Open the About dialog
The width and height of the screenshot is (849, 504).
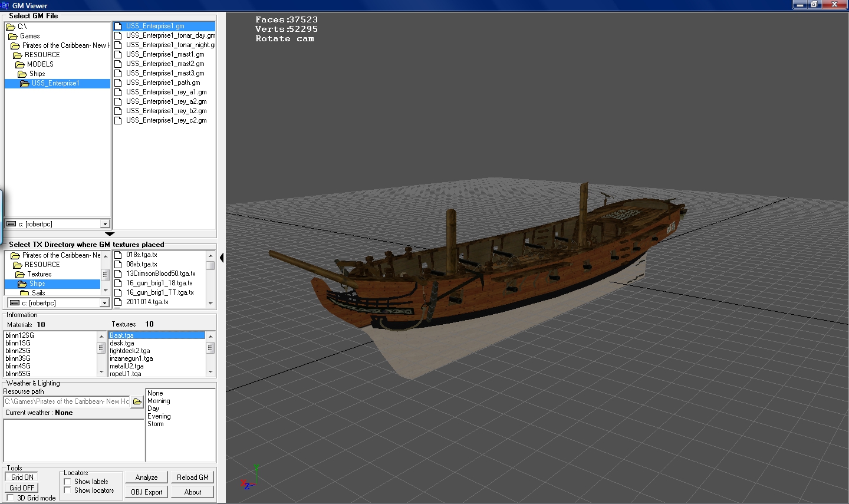[x=193, y=492]
